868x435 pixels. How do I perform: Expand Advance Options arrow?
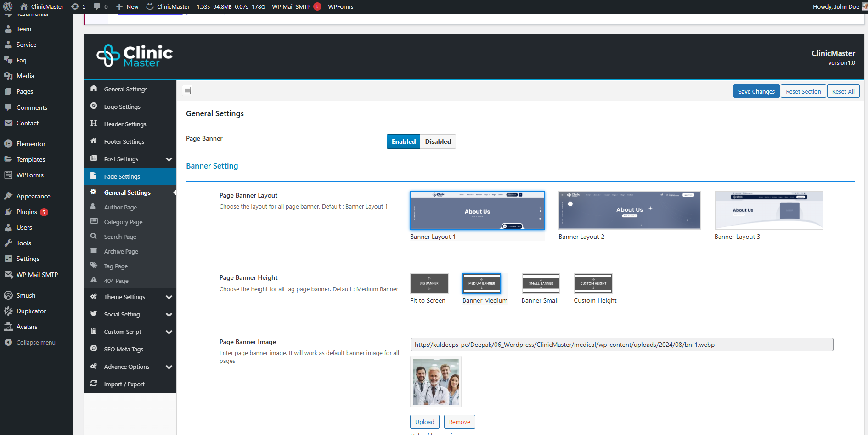point(169,367)
